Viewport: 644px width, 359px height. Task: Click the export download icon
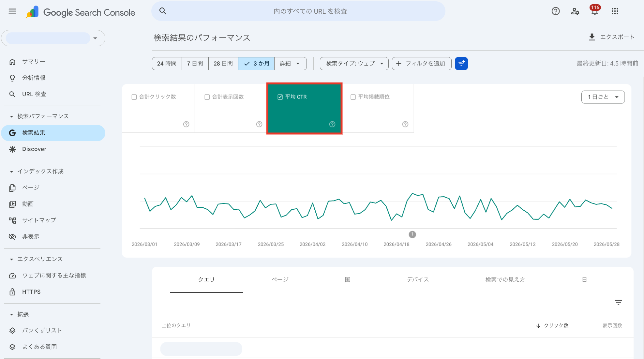coord(592,37)
